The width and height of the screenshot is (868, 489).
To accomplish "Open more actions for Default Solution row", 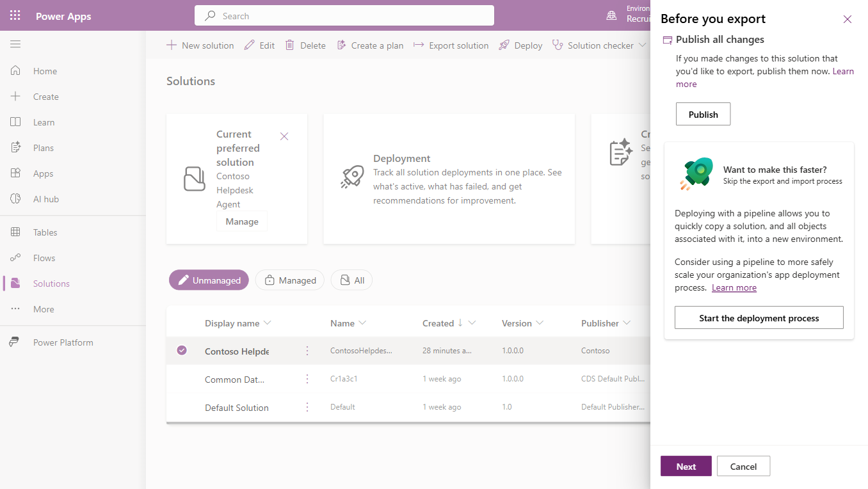I will pos(307,407).
